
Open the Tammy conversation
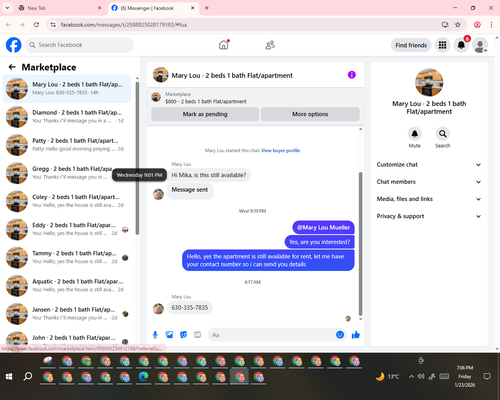[x=67, y=257]
